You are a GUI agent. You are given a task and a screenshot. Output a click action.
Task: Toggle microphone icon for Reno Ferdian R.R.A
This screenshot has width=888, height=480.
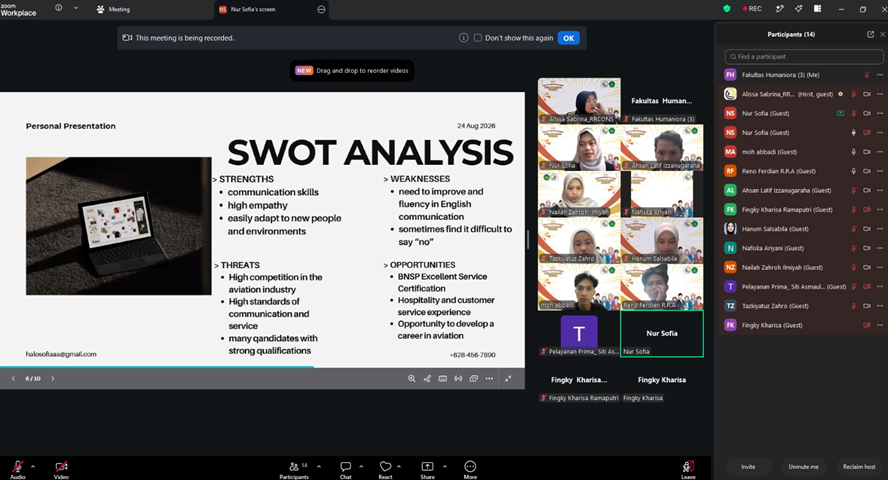[853, 171]
